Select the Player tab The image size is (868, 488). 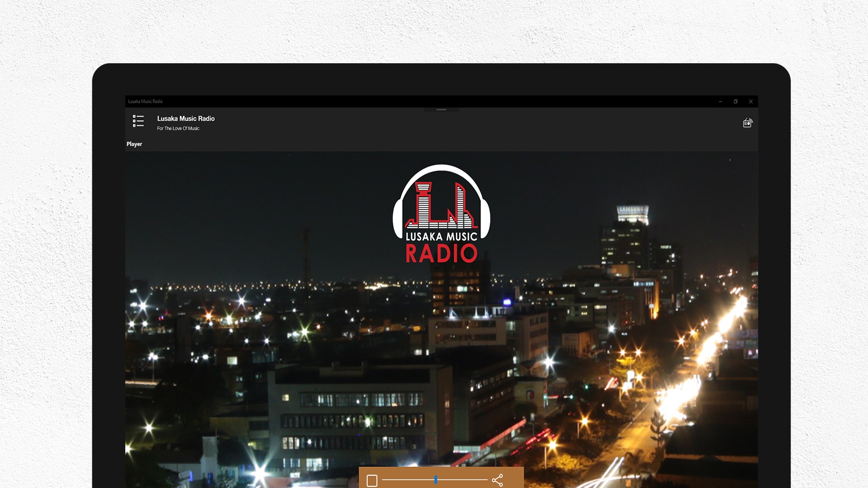pyautogui.click(x=134, y=144)
